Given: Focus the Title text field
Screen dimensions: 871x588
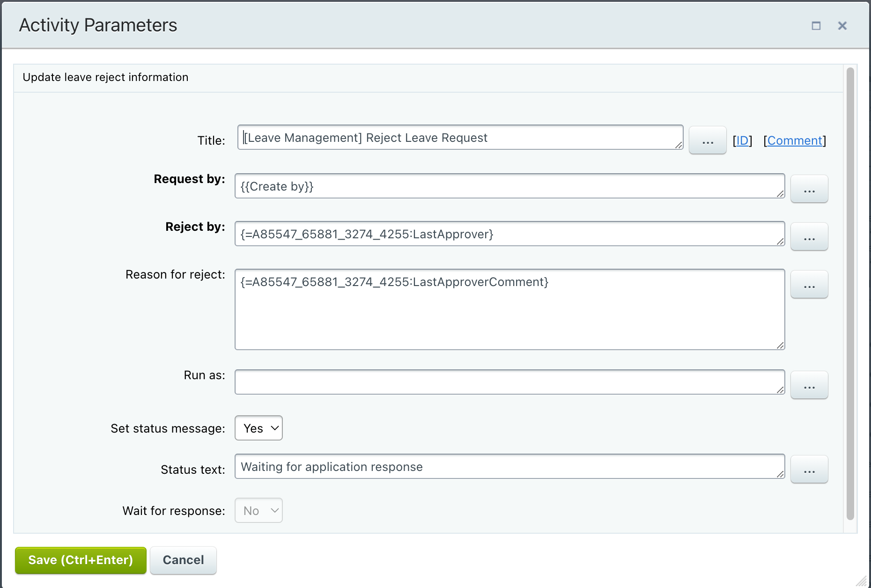Looking at the screenshot, I should 459,138.
